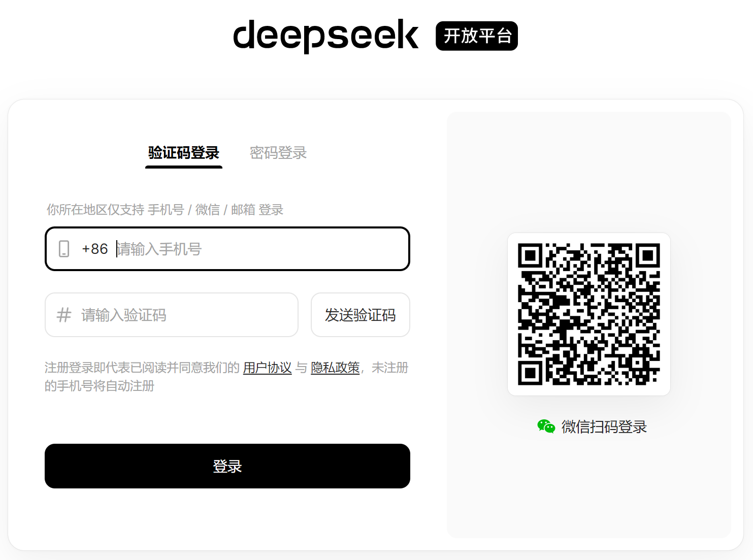
Task: Click the hash icon in code field
Action: tap(64, 315)
